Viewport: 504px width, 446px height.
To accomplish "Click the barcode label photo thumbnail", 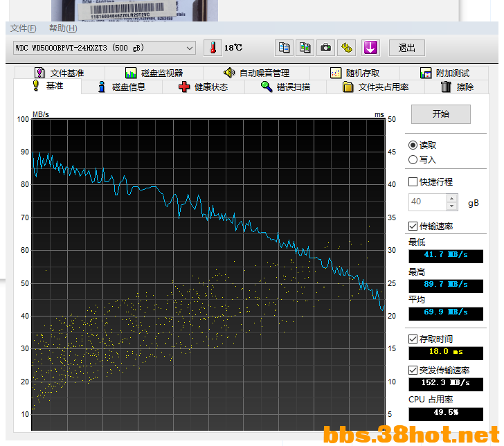I will pyautogui.click(x=134, y=10).
